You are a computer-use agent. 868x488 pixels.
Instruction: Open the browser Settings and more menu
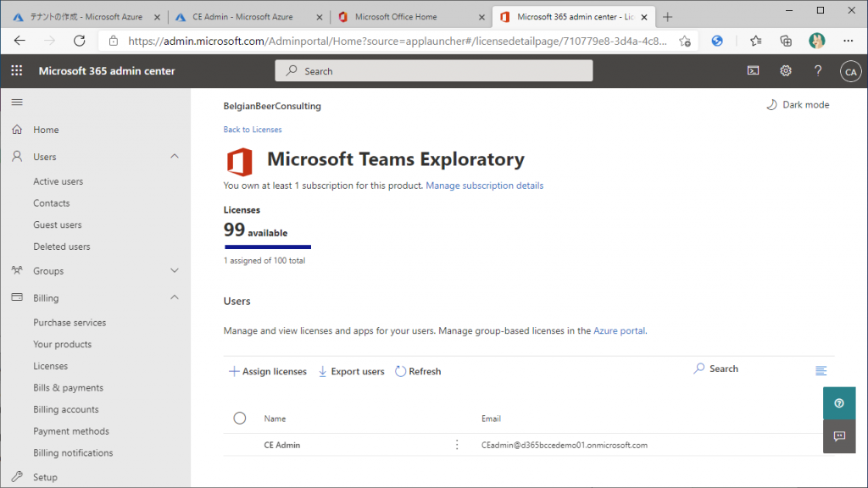848,41
